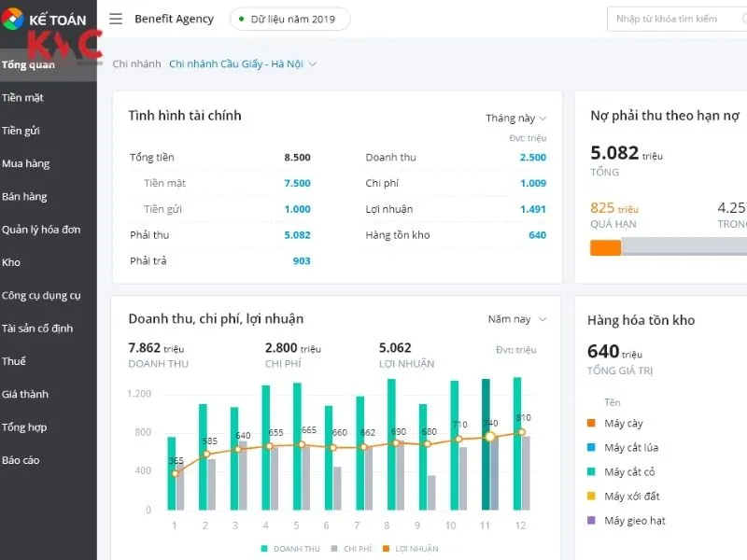Click the Doanh thu value 2.500
This screenshot has height=560, width=747.
click(532, 158)
